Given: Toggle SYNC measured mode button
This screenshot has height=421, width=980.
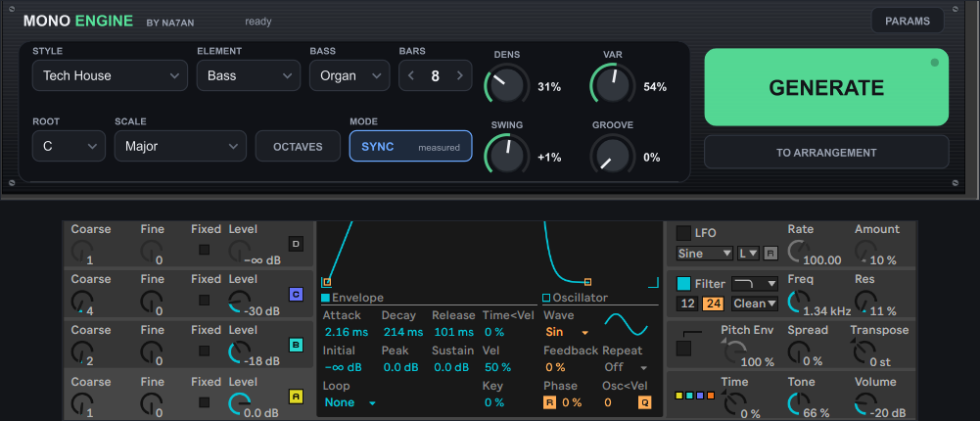Looking at the screenshot, I should [x=410, y=146].
